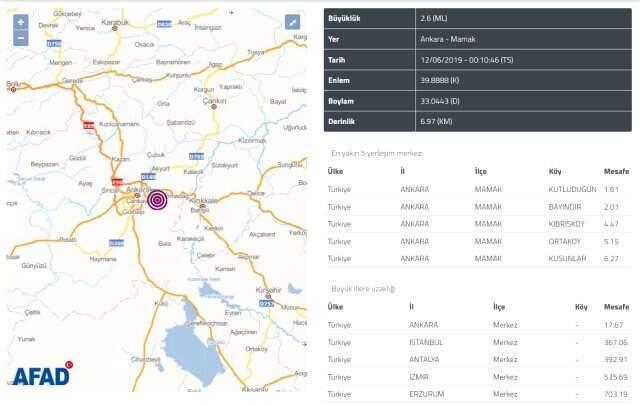
Task: Click the distance 6.27 for Kusunlar
Action: pyautogui.click(x=611, y=259)
